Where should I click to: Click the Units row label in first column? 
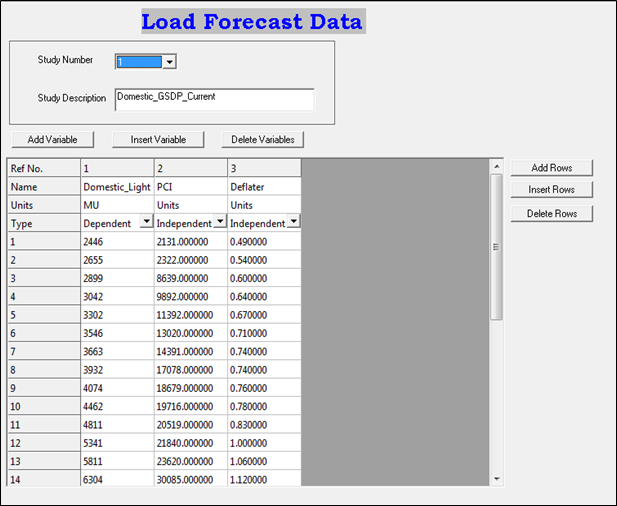(44, 205)
